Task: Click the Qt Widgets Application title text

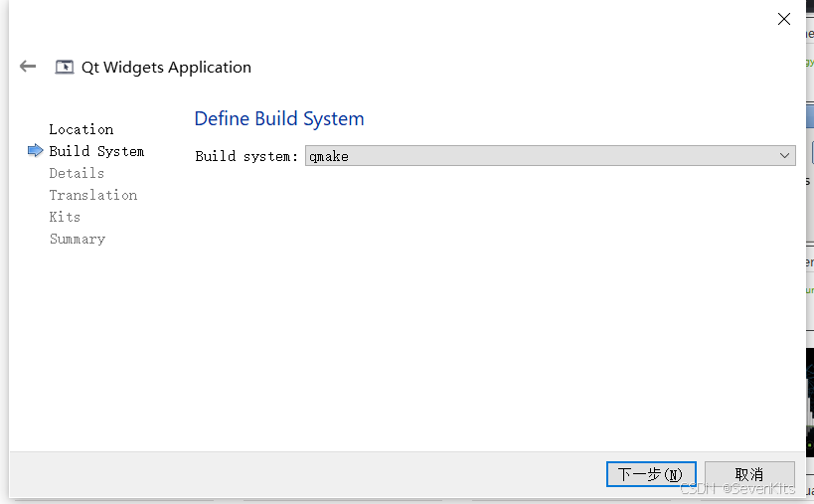Action: tap(166, 68)
